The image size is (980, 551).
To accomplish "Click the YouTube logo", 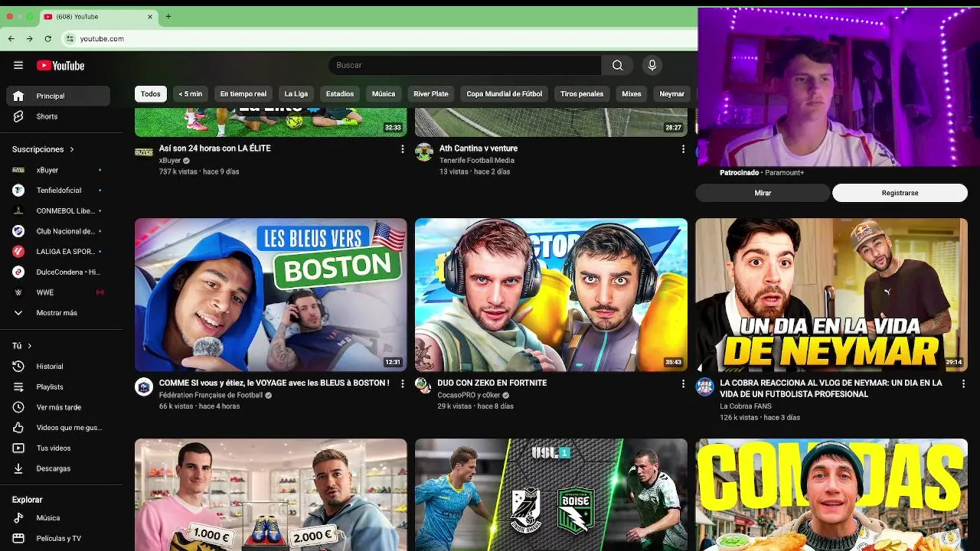I will click(60, 65).
